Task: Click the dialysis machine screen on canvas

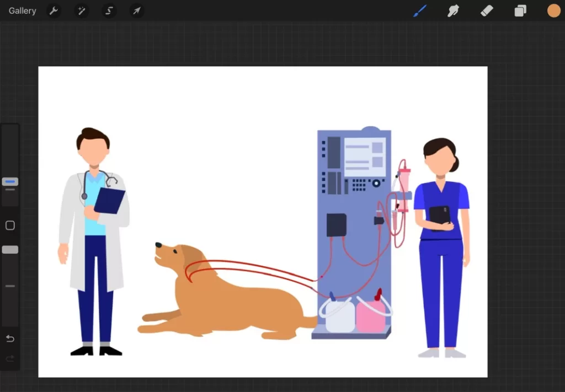Action: point(365,157)
